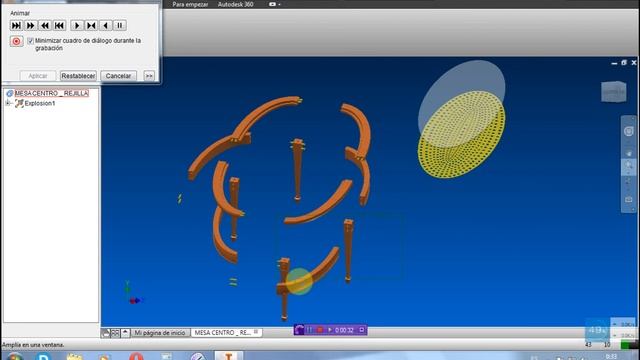Open Windows Start menu

click(x=14, y=356)
